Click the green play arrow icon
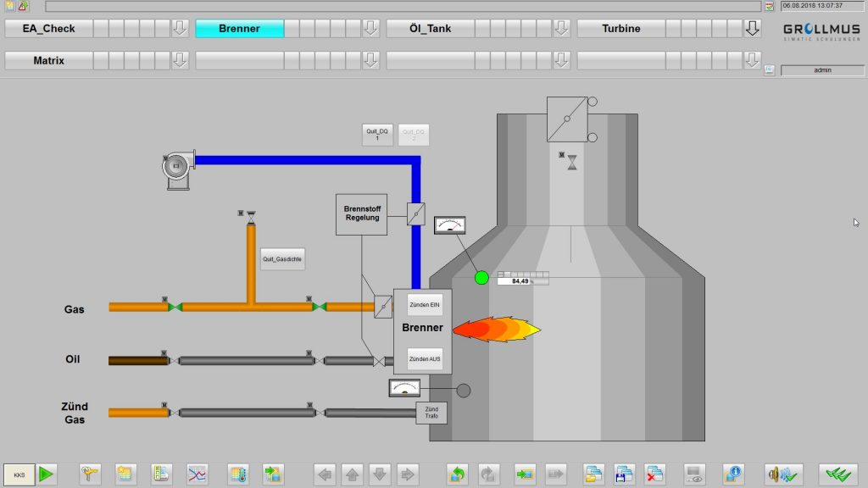 47,474
